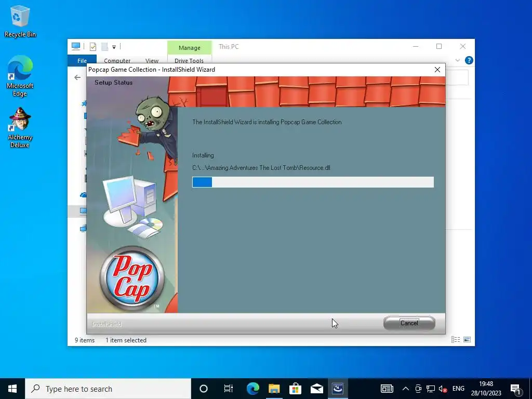Open the Drive Tools tab
The width and height of the screenshot is (532, 399).
point(189,60)
